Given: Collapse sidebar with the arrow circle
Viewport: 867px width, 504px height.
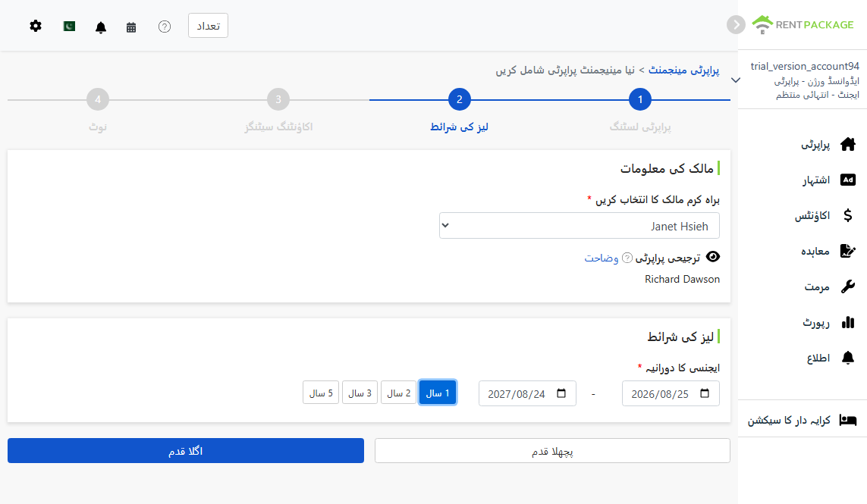Looking at the screenshot, I should pyautogui.click(x=736, y=24).
